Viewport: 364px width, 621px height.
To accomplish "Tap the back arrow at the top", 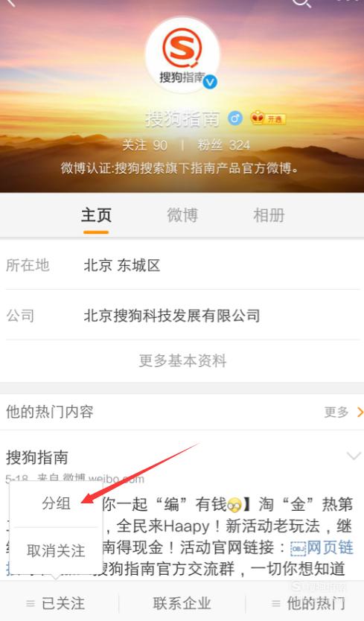I will tap(10, 2).
